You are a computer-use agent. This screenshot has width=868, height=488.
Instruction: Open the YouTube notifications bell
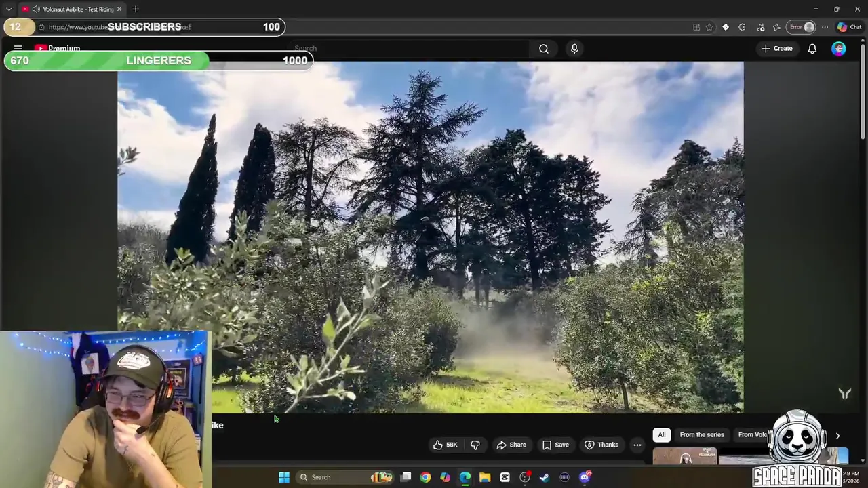click(812, 49)
